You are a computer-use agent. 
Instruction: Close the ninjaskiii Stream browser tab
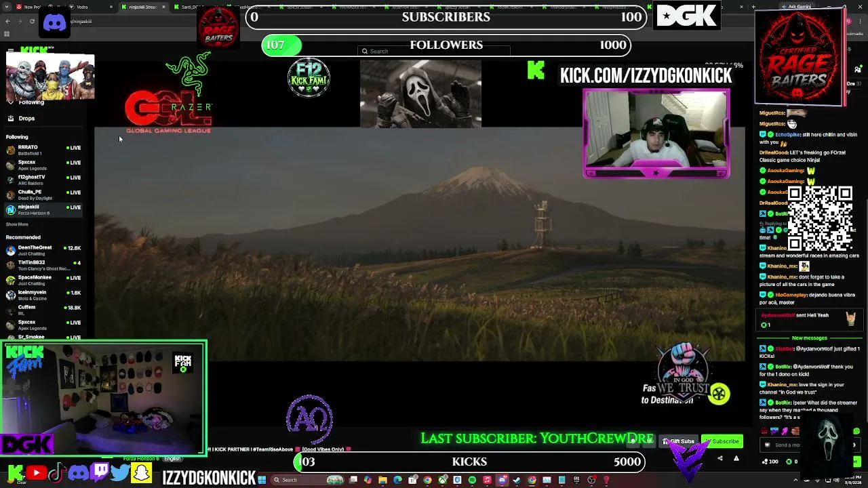(x=163, y=7)
